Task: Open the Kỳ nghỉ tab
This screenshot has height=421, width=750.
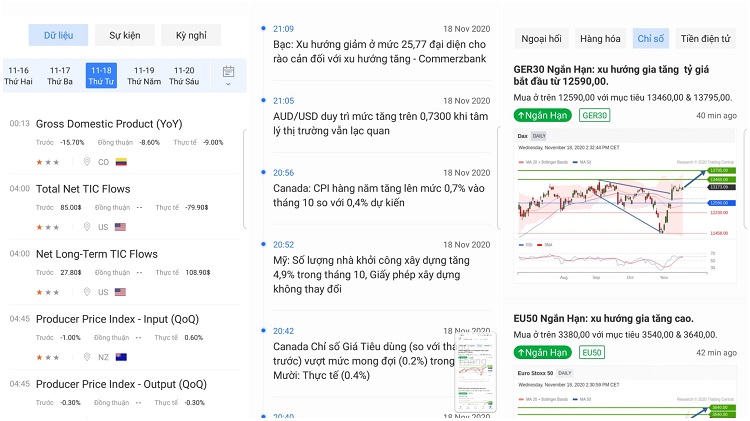Action: pos(190,36)
